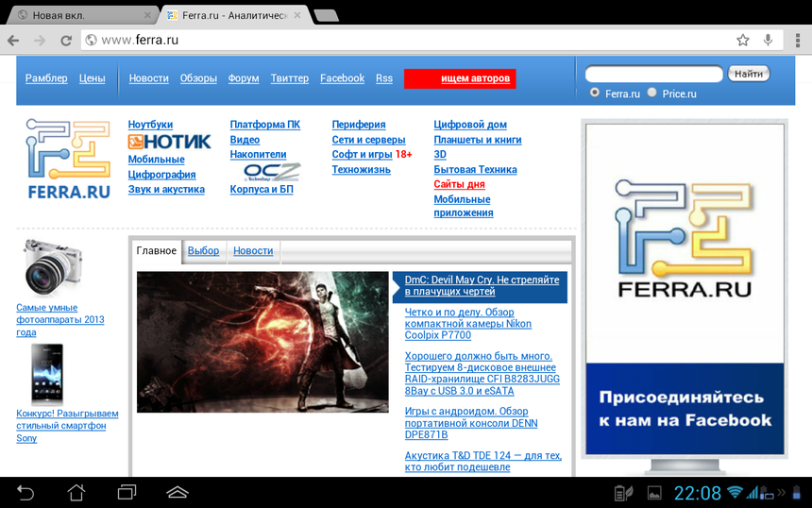
Task: Open the Корпуса и БП category
Action: coord(261,189)
